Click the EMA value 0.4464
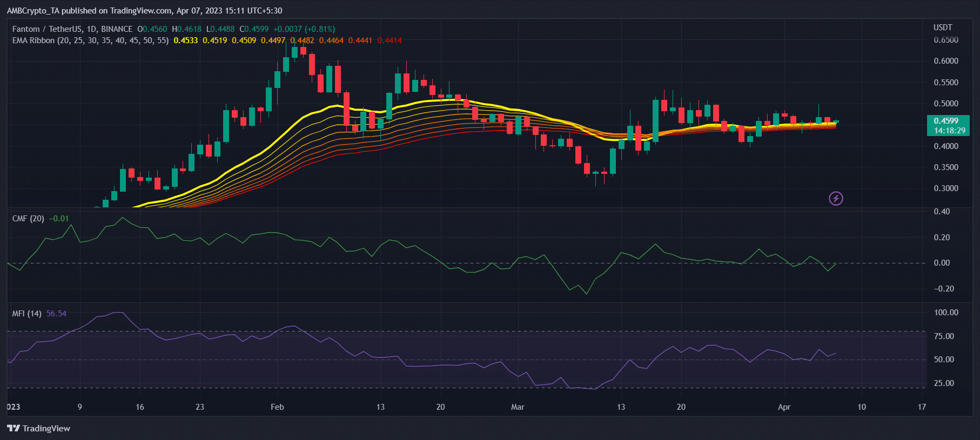The image size is (980, 440). 331,40
